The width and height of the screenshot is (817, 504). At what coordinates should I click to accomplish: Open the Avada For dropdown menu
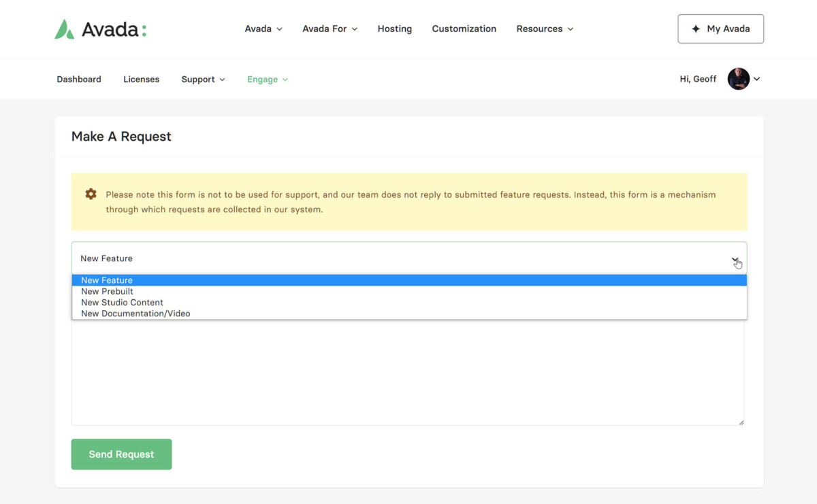(x=330, y=29)
